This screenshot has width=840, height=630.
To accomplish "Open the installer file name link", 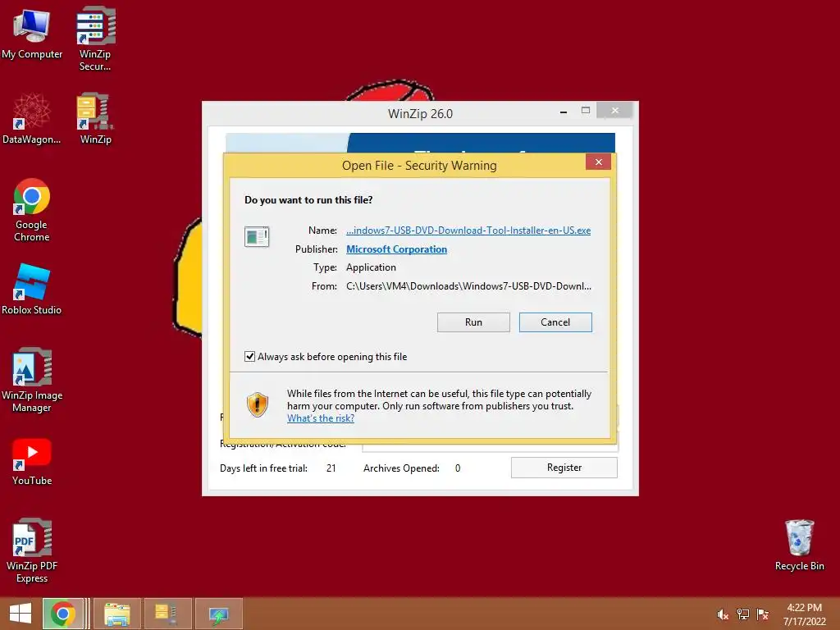I will coord(468,231).
